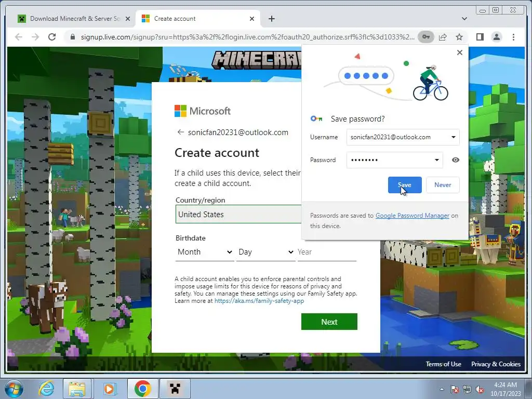Open a new tab with the plus button
532x399 pixels.
point(271,19)
